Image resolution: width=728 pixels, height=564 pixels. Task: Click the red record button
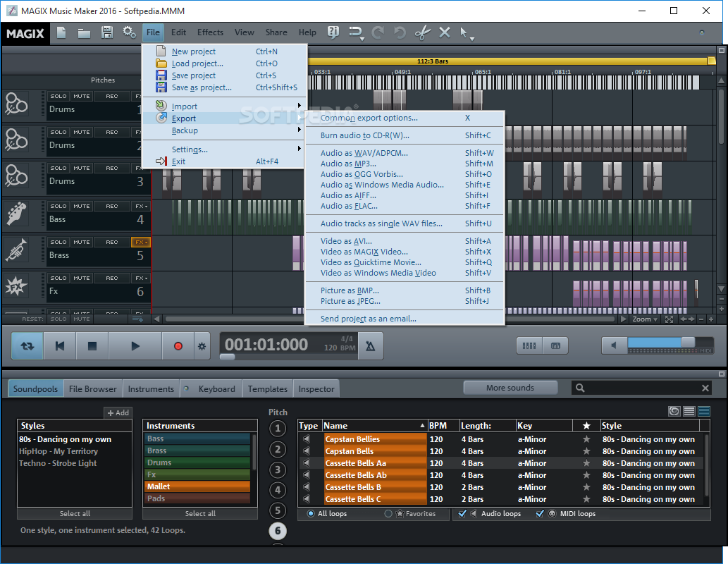[x=178, y=346]
